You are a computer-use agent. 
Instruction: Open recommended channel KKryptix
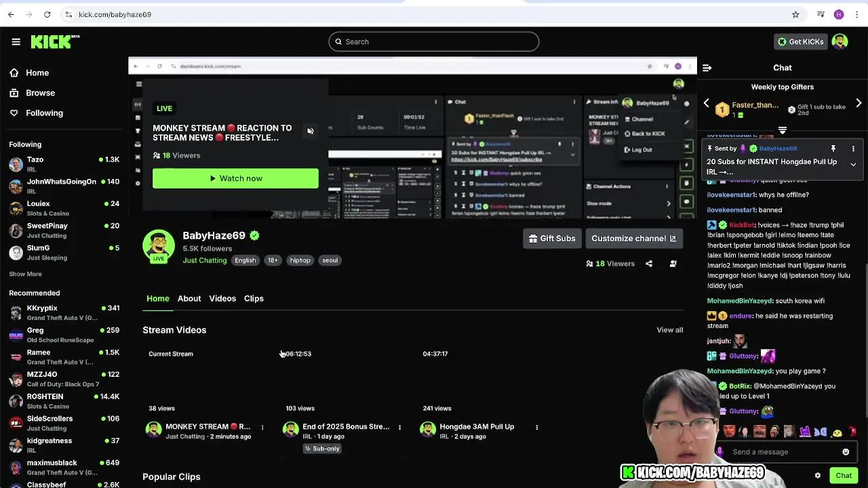[x=64, y=312]
